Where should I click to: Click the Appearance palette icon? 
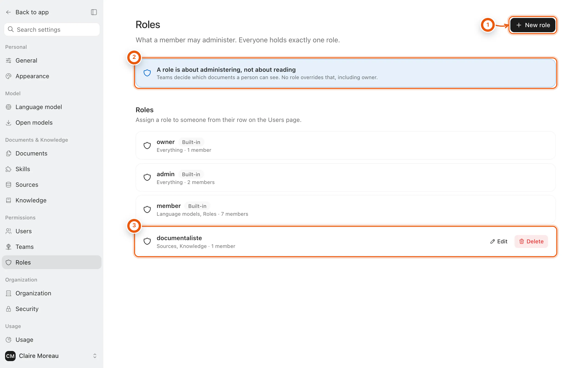pyautogui.click(x=8, y=76)
